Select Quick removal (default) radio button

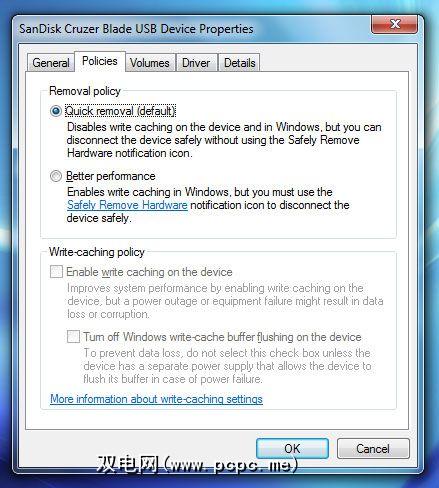[x=56, y=111]
